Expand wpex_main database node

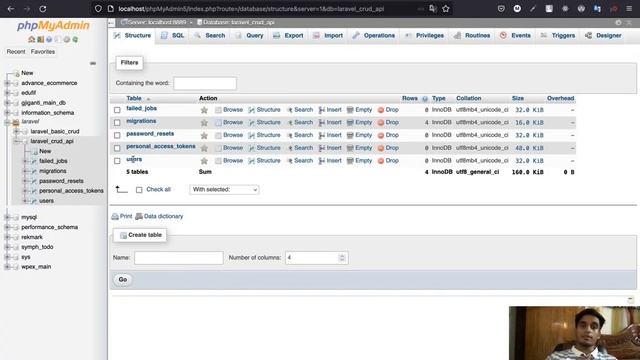tap(7, 267)
